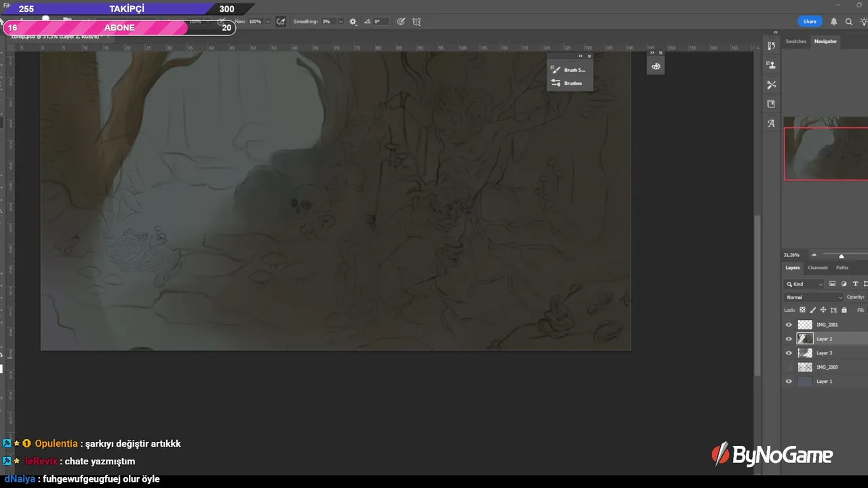Open Character panel icon

pos(771,123)
